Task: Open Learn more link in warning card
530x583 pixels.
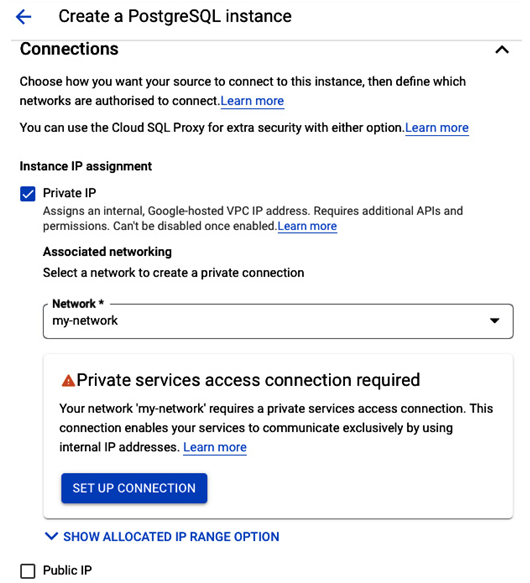Action: [215, 447]
